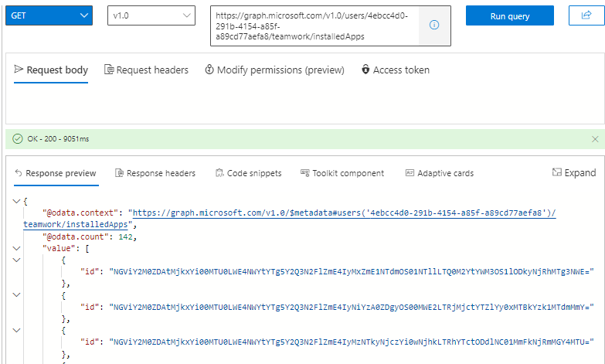Image resolution: width=605 pixels, height=364 pixels.
Task: Collapse the second id object chevron
Action: coord(16,295)
